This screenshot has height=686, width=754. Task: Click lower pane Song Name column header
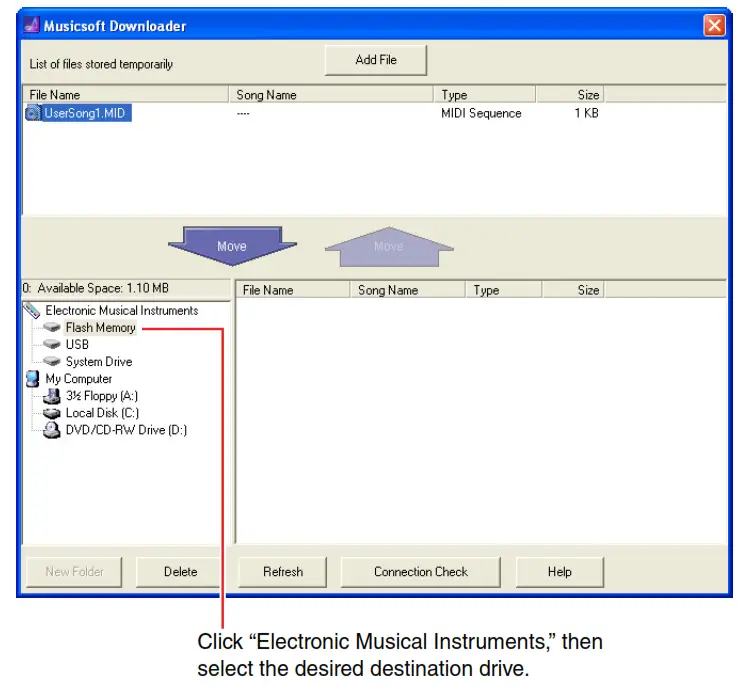[408, 290]
